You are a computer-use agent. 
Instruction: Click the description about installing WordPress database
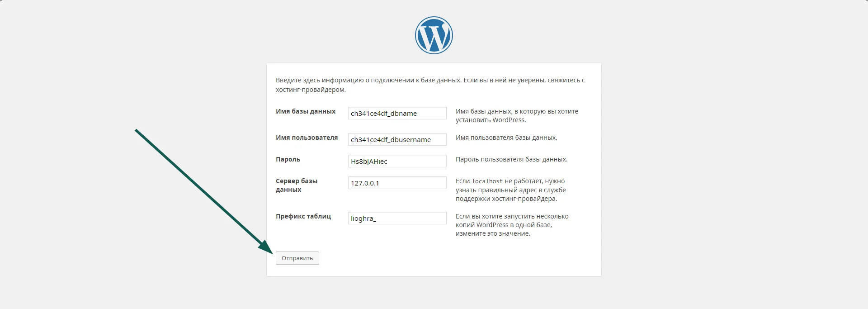[x=517, y=115]
